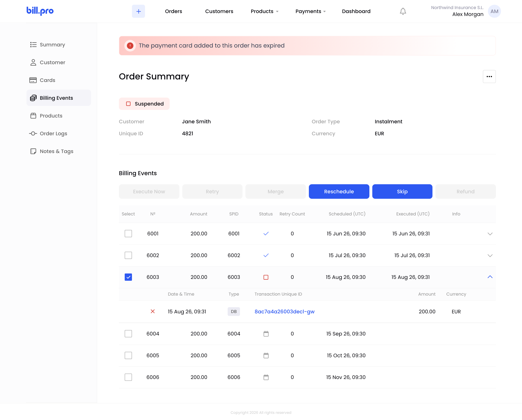
Task: Expand details of billing event 6001
Action: point(490,234)
